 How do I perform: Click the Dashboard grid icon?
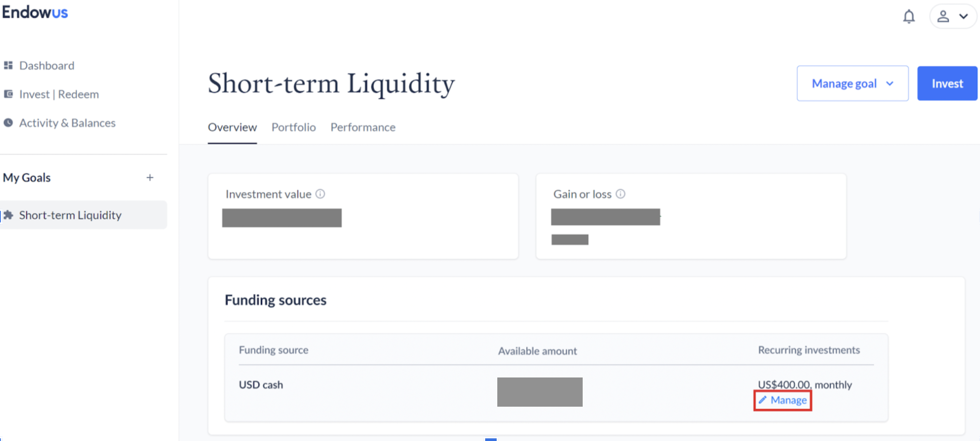pos(8,65)
